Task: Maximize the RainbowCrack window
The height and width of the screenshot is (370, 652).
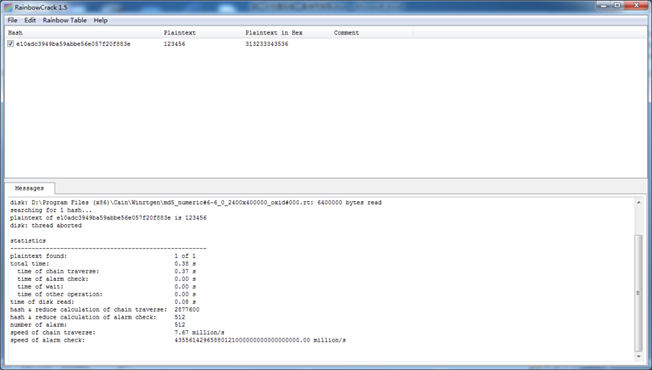Action: point(617,5)
